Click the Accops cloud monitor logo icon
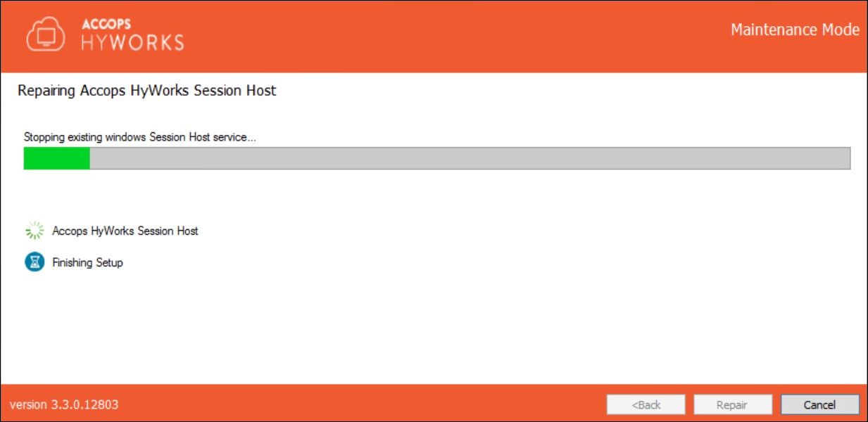 coord(46,34)
